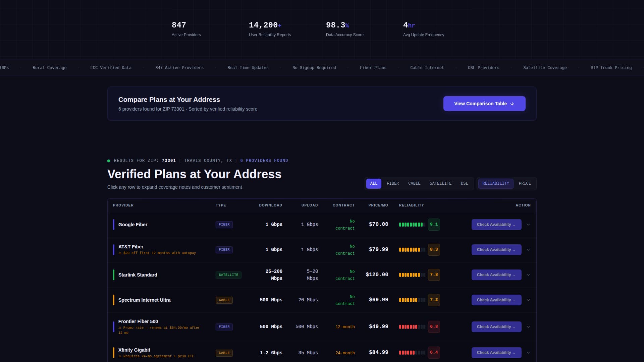Click the PRICE/MO column header

[x=378, y=205]
